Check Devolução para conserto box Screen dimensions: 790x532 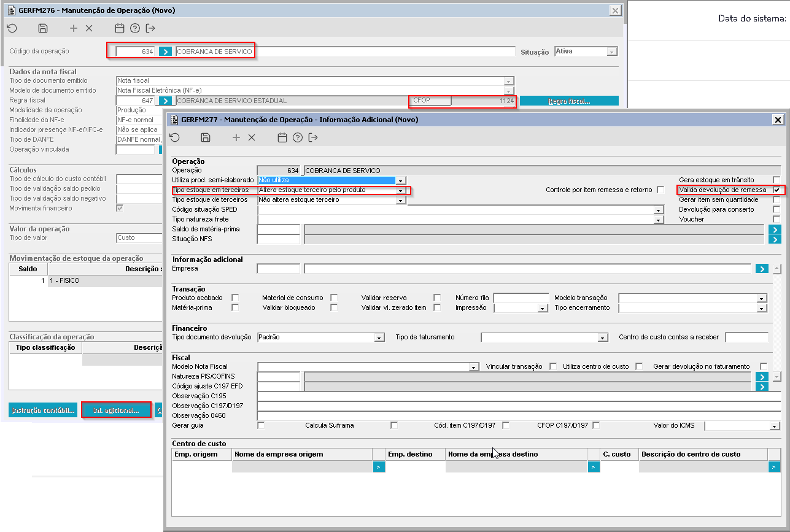[x=777, y=209]
